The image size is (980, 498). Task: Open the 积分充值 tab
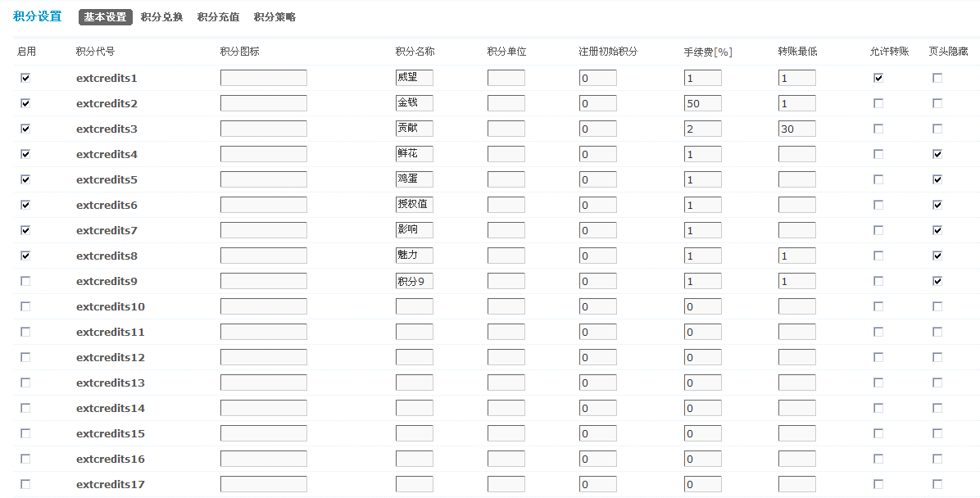(218, 16)
